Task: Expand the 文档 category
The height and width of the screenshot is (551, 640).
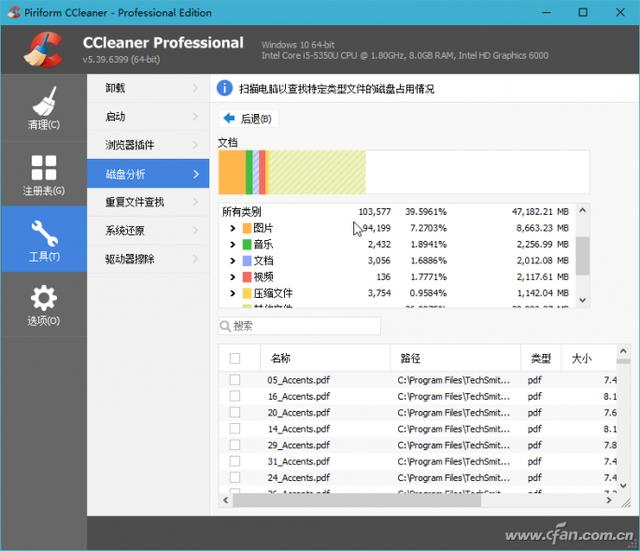Action: (x=233, y=260)
